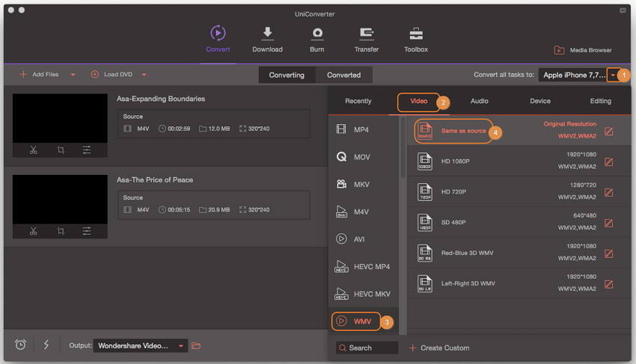This screenshot has height=364, width=636.
Task: Select the Video format tab
Action: click(x=418, y=101)
